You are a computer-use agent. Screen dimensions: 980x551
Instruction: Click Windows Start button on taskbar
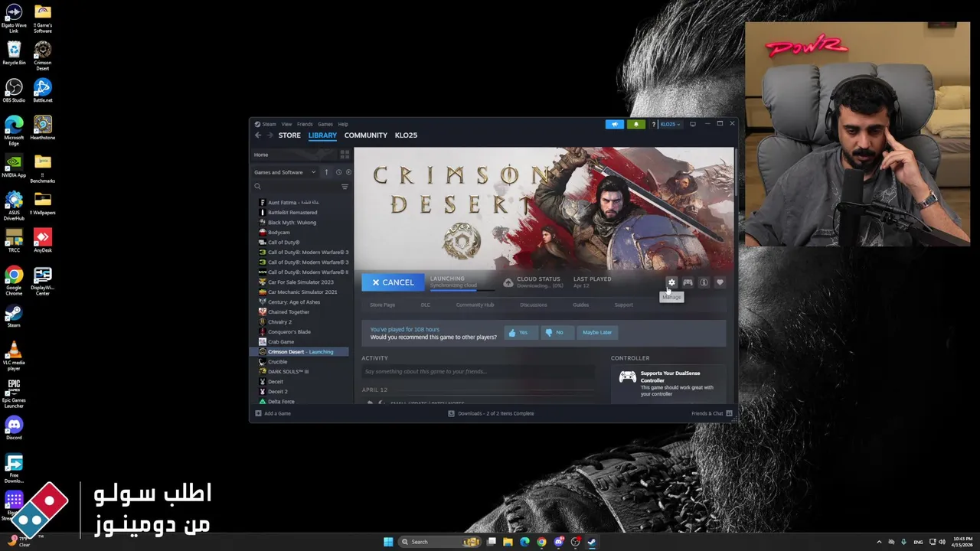(x=388, y=542)
